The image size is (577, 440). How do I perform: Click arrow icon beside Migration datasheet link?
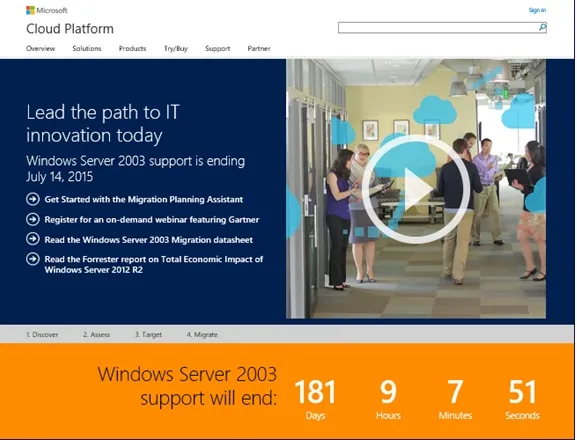(x=33, y=239)
